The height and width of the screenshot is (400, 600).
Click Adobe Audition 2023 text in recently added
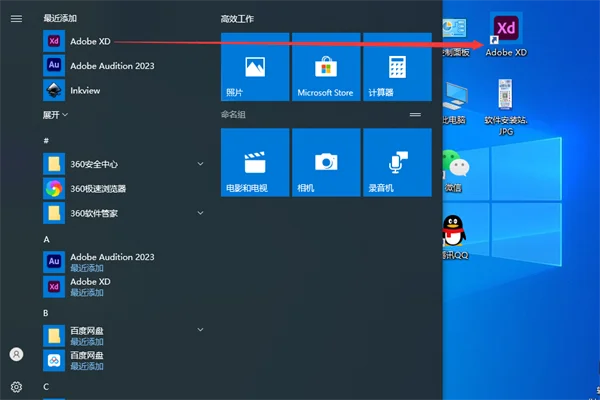[x=112, y=65]
